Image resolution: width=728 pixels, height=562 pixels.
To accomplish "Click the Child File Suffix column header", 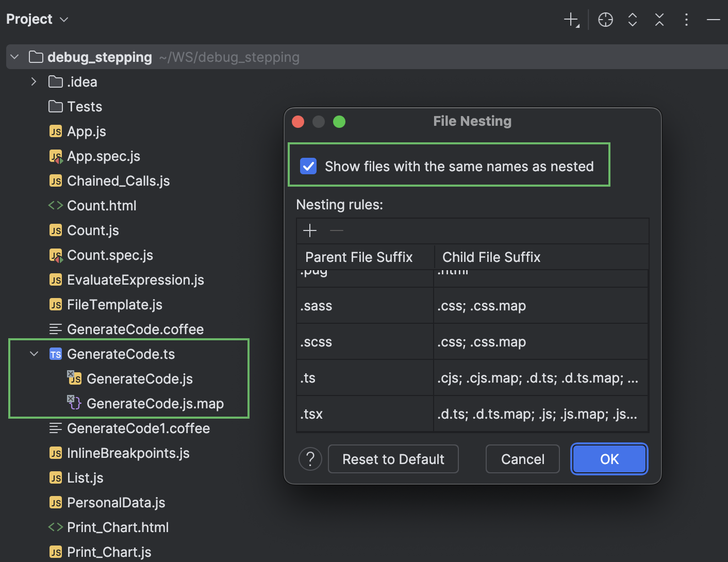I will (x=541, y=257).
